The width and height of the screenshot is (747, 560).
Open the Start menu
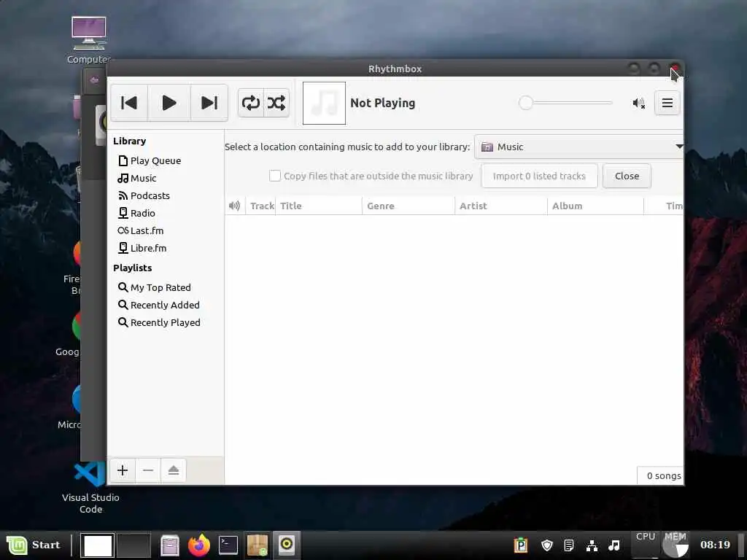34,545
